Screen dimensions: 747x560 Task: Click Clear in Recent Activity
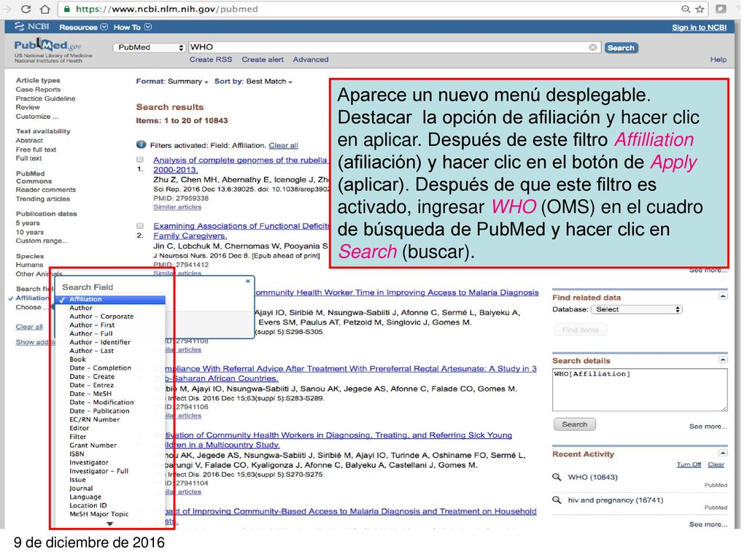tap(716, 464)
